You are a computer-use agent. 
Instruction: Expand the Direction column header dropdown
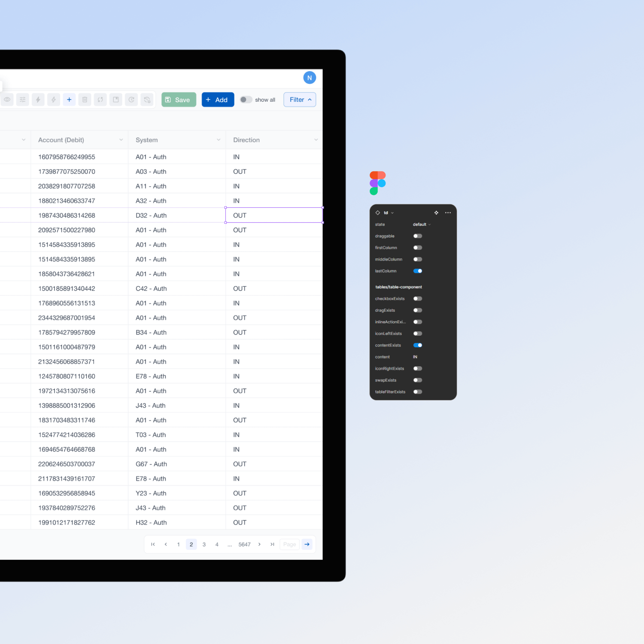click(x=316, y=140)
